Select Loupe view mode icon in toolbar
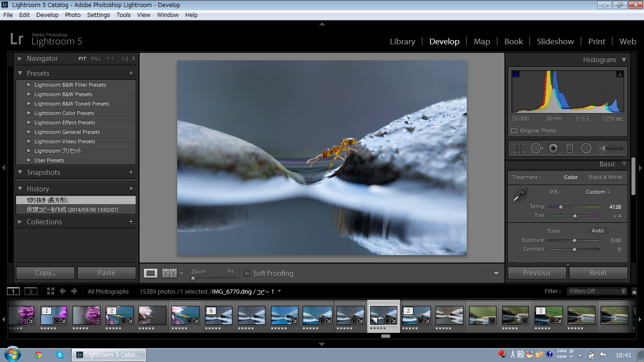This screenshot has height=362, width=644. point(151,273)
